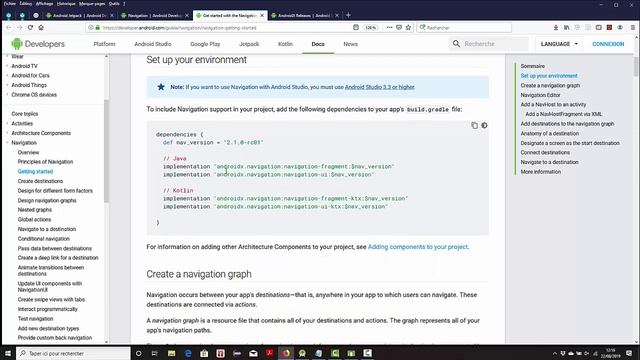
Task: Open reader view icon in address bar
Action: click(x=356, y=27)
